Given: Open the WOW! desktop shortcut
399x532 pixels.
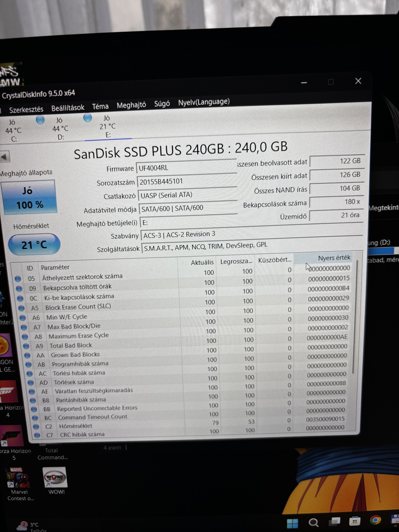Looking at the screenshot, I should (x=56, y=480).
